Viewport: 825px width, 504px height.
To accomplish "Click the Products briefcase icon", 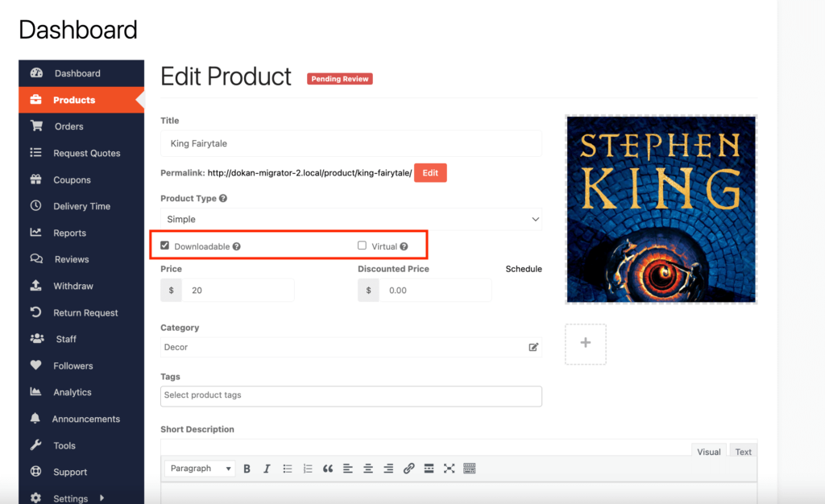I will [x=35, y=99].
